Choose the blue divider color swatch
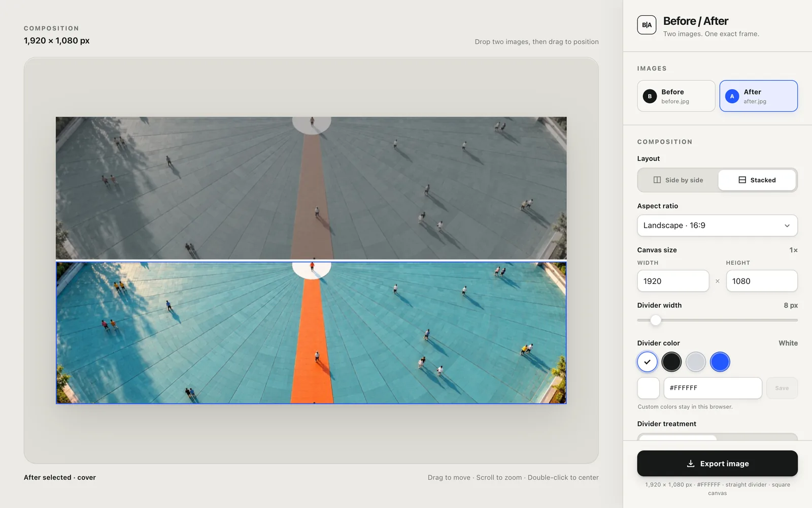812x508 pixels. pos(720,362)
